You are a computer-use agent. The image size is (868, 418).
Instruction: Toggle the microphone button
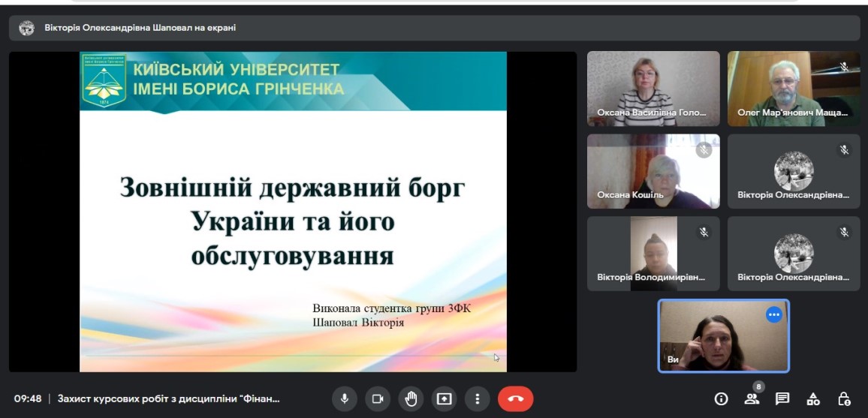tap(345, 398)
